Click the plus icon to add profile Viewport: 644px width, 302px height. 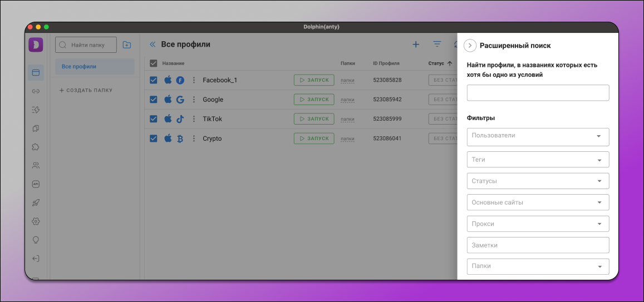pyautogui.click(x=415, y=44)
